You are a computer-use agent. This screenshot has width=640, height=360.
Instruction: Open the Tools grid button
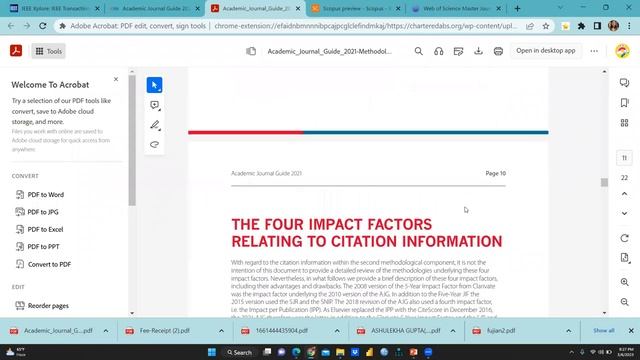pyautogui.click(x=49, y=51)
